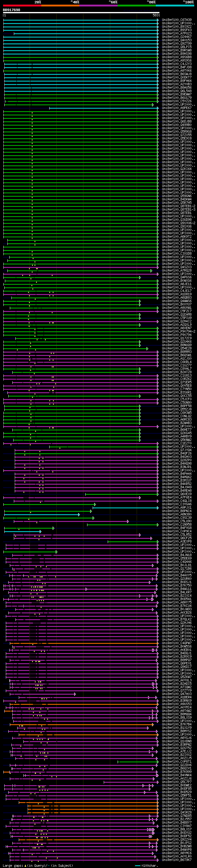This screenshot has width=197, height=868.
Task: Select hit UniRef100_Q40153
Action: [177, 40]
